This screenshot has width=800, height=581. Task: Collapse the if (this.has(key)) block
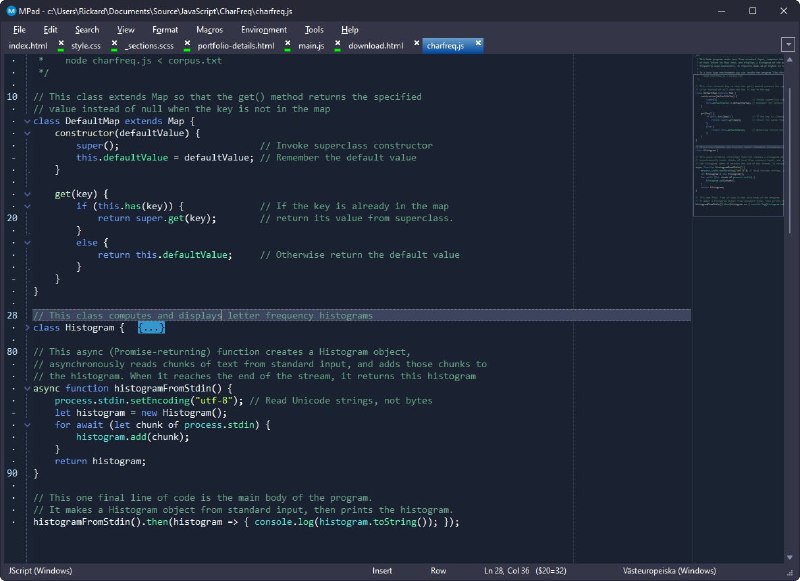click(x=28, y=206)
